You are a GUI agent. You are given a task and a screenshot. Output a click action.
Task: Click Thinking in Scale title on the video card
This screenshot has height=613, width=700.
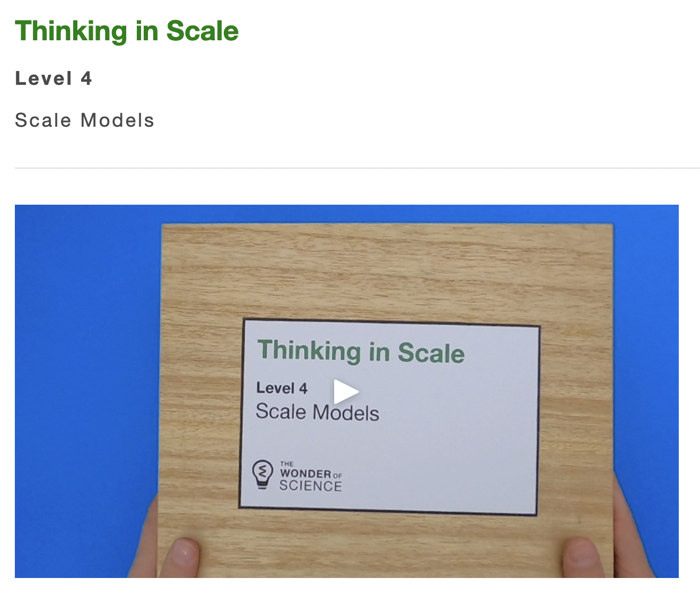click(361, 352)
